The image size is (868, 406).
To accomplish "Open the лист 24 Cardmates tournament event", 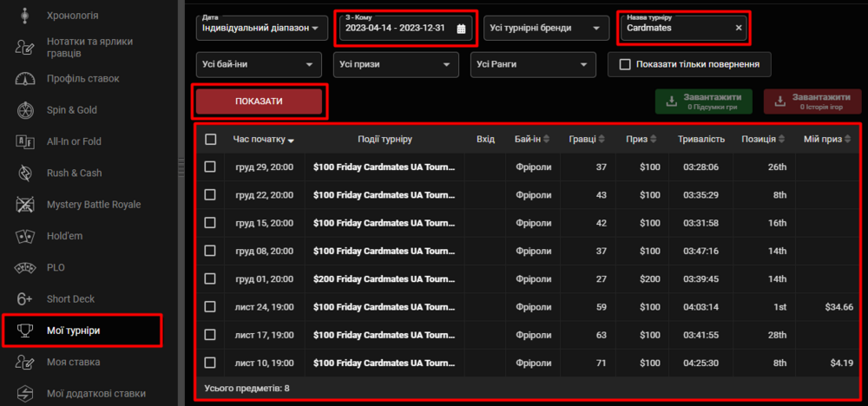I will 385,306.
